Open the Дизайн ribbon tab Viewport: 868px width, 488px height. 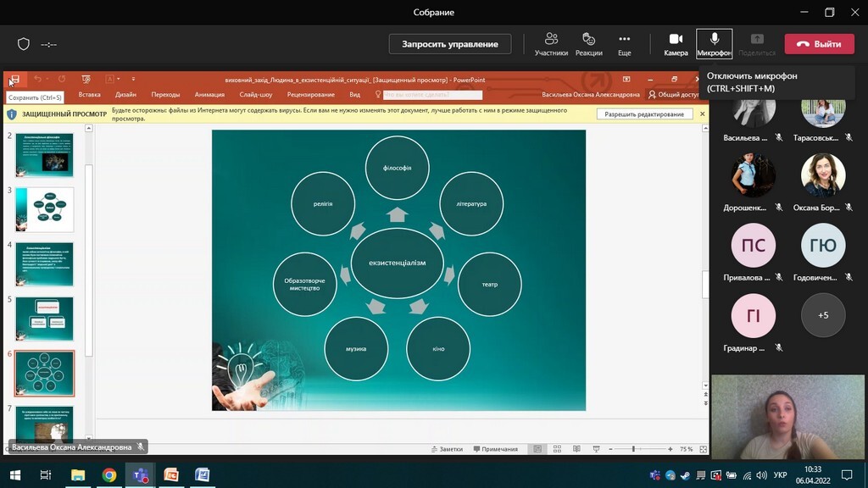pyautogui.click(x=125, y=95)
